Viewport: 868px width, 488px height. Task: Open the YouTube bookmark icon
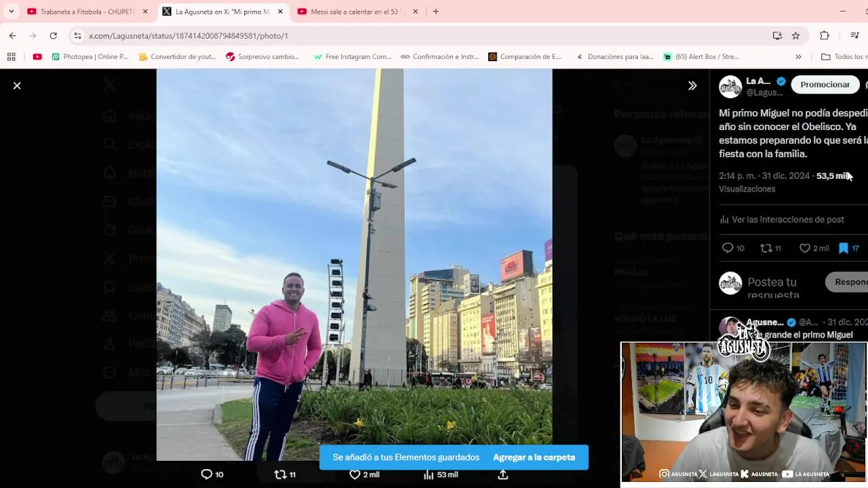point(37,57)
